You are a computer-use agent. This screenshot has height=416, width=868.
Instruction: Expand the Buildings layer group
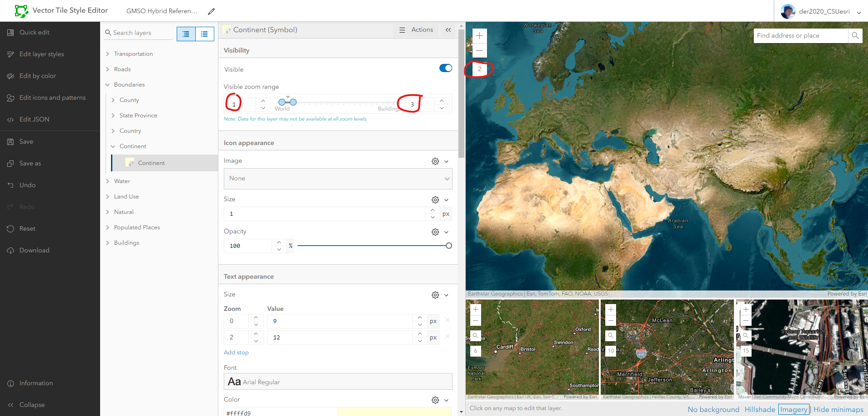(x=108, y=243)
